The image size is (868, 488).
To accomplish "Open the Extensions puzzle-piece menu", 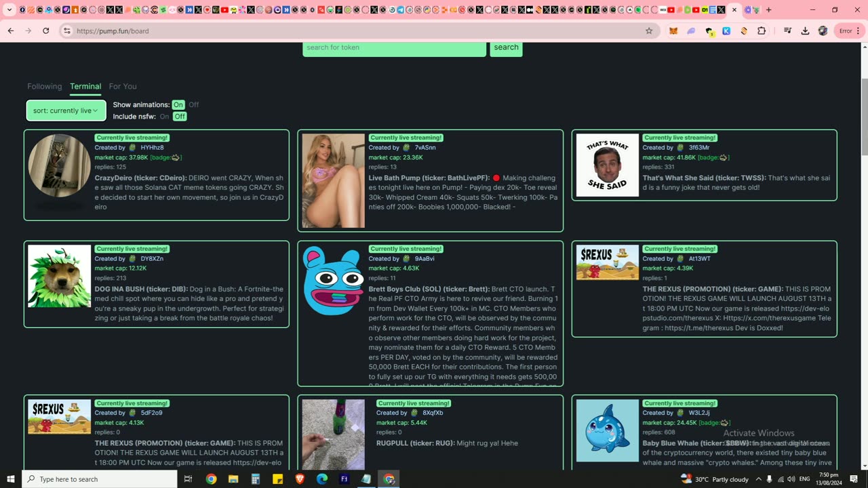I will point(762,30).
